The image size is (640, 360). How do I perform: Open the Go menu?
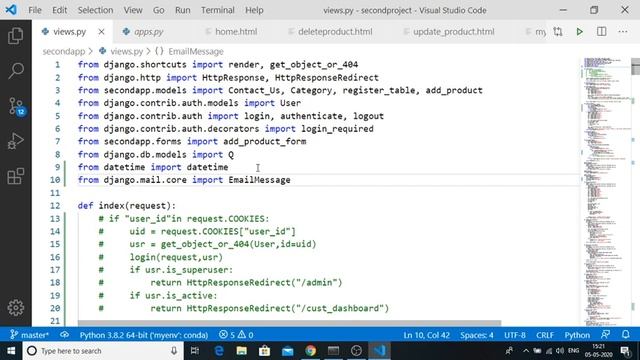pyautogui.click(x=158, y=10)
